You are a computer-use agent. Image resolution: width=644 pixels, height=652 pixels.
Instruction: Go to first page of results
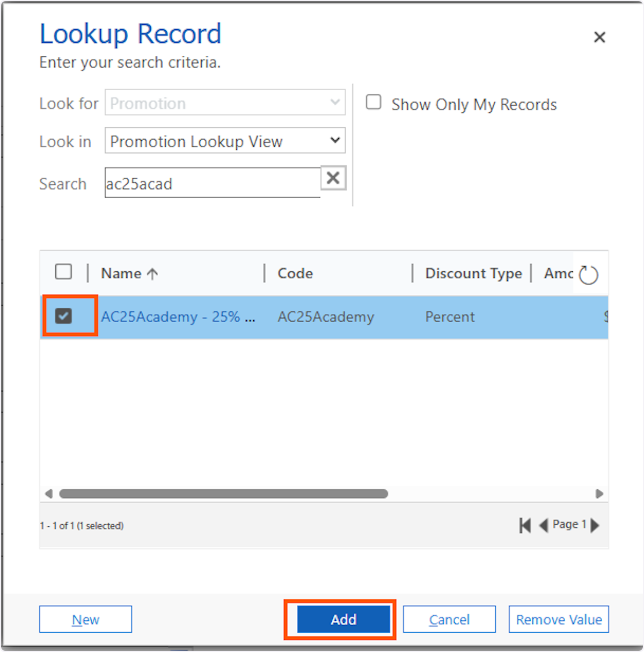pyautogui.click(x=525, y=525)
